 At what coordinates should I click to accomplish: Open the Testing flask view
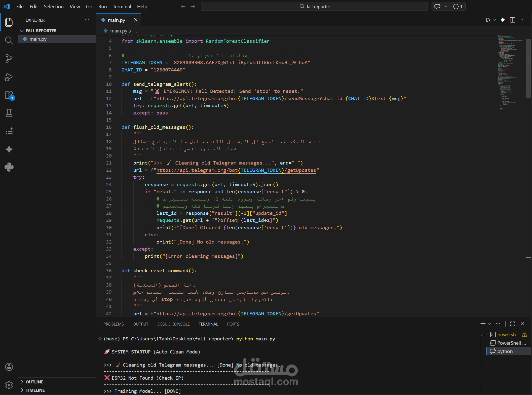(9, 113)
